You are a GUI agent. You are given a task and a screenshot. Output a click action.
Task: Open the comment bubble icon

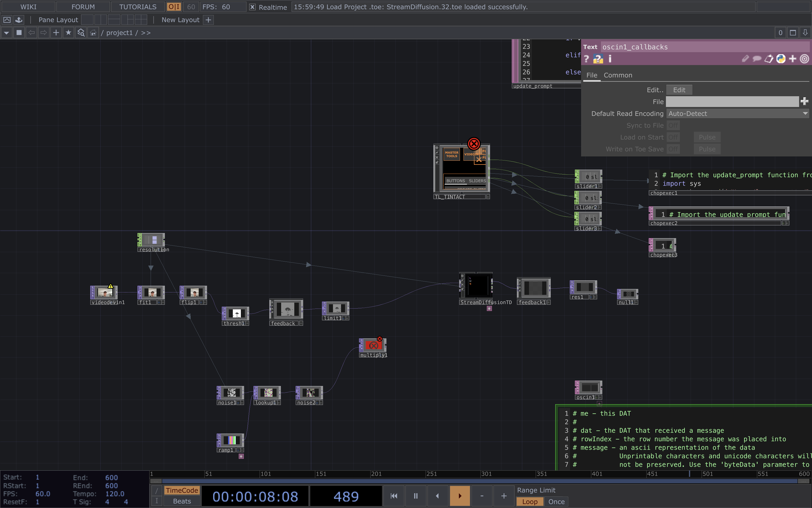[757, 59]
